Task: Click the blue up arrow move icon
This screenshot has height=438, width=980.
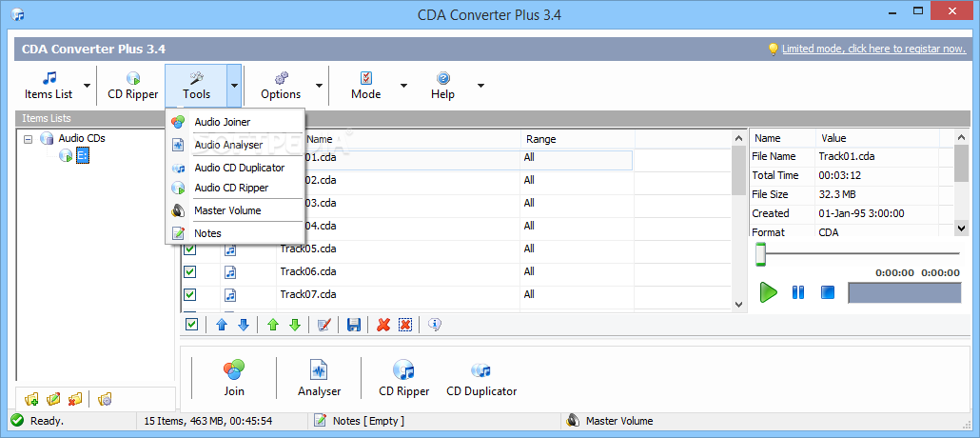Action: point(222,324)
